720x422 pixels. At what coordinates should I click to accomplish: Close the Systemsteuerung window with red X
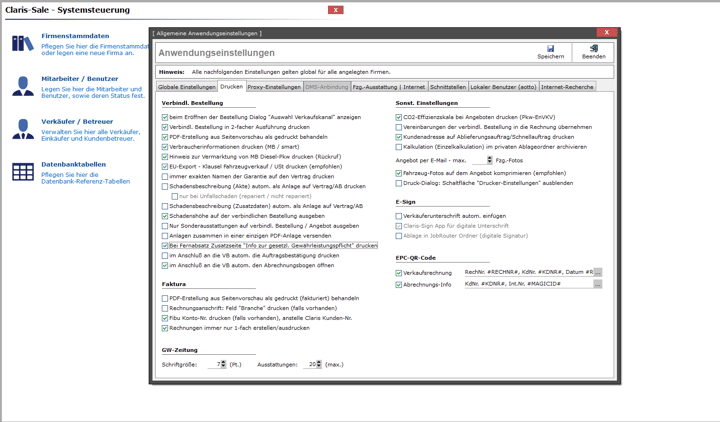point(335,10)
